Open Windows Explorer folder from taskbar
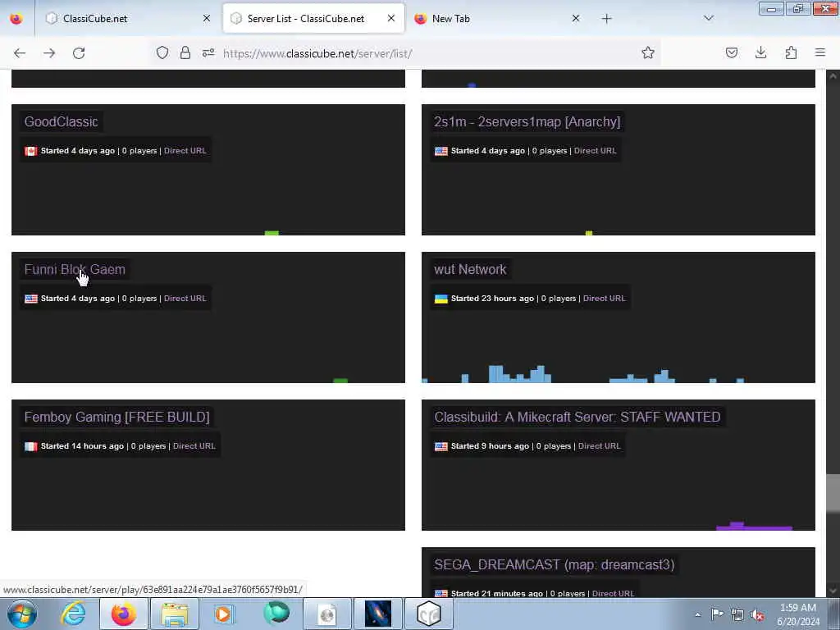 [174, 614]
